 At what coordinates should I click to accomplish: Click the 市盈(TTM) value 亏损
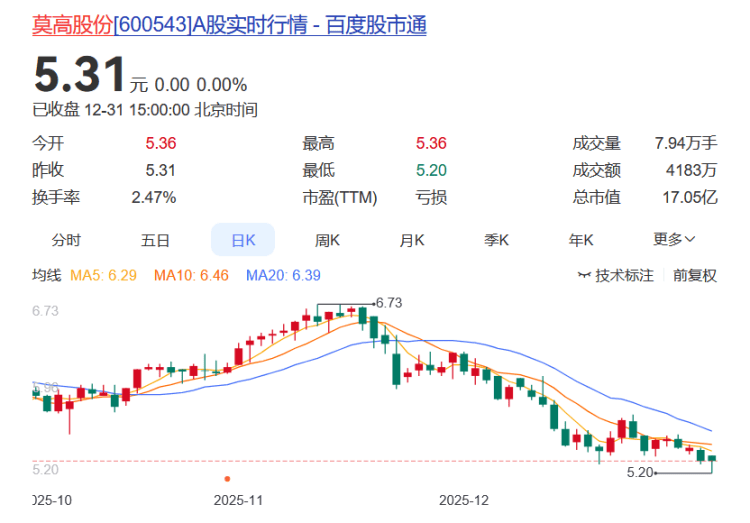(431, 197)
